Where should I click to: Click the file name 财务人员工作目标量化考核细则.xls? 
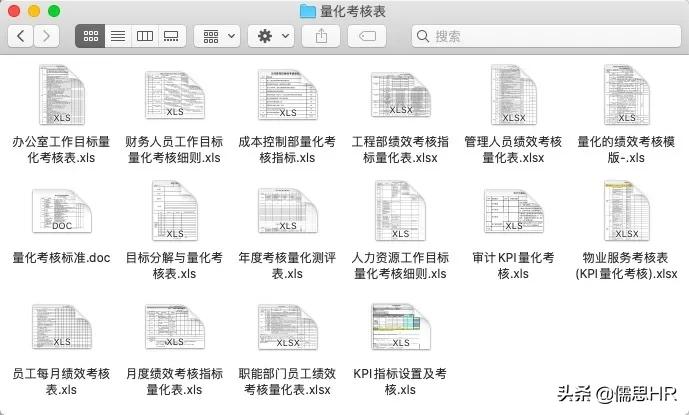point(174,149)
